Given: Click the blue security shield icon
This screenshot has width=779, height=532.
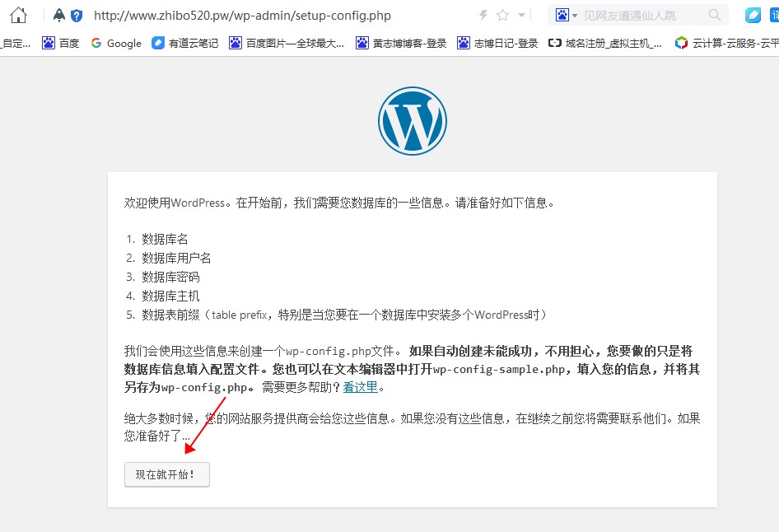Looking at the screenshot, I should pos(77,15).
